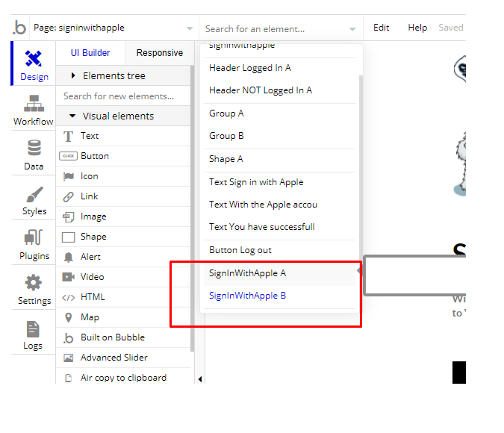Select the Icon element flag icon
The width and height of the screenshot is (504, 433).
pyautogui.click(x=69, y=176)
